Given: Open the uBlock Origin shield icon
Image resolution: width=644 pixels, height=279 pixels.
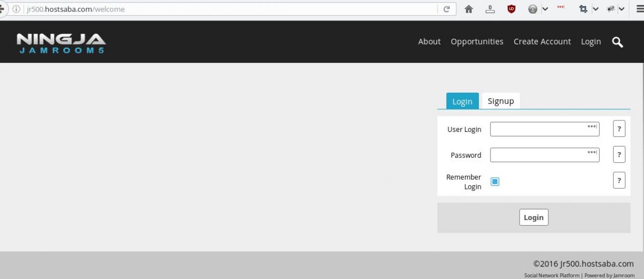Looking at the screenshot, I should (511, 9).
